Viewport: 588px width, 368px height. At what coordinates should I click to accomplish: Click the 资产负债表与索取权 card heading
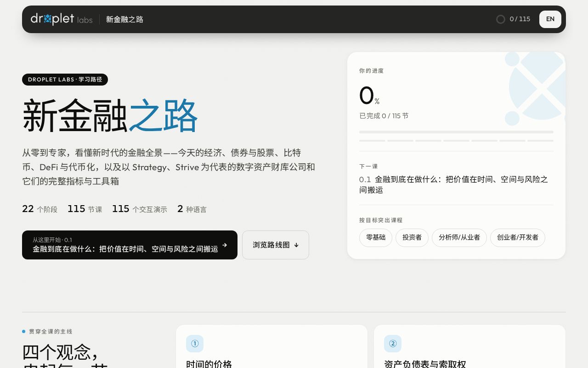tap(425, 364)
